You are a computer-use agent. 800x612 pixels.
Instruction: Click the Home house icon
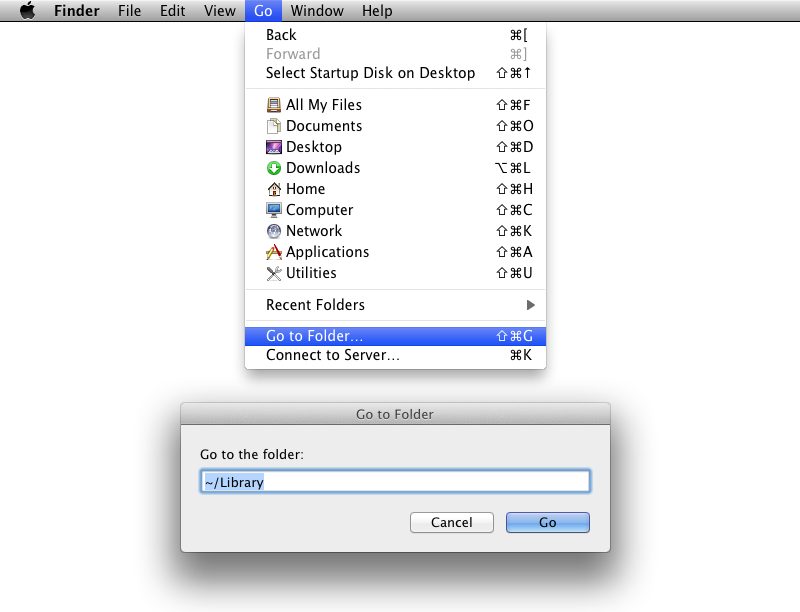(x=274, y=189)
